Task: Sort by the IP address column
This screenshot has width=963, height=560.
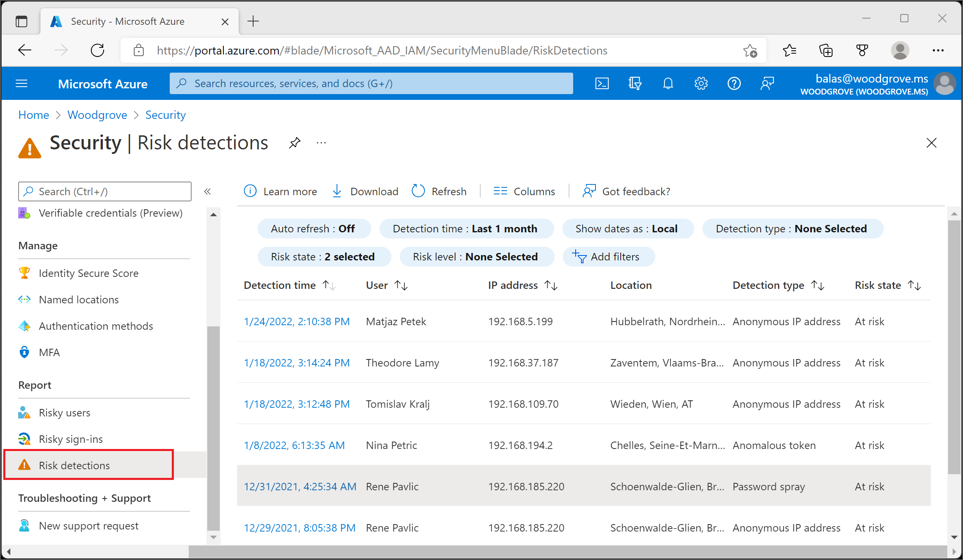Action: 523,285
